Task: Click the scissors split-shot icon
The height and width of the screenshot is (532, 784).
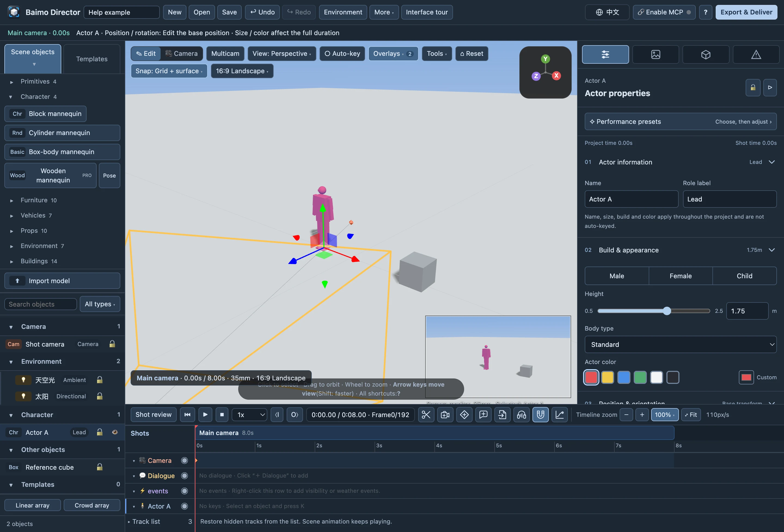Action: point(426,415)
